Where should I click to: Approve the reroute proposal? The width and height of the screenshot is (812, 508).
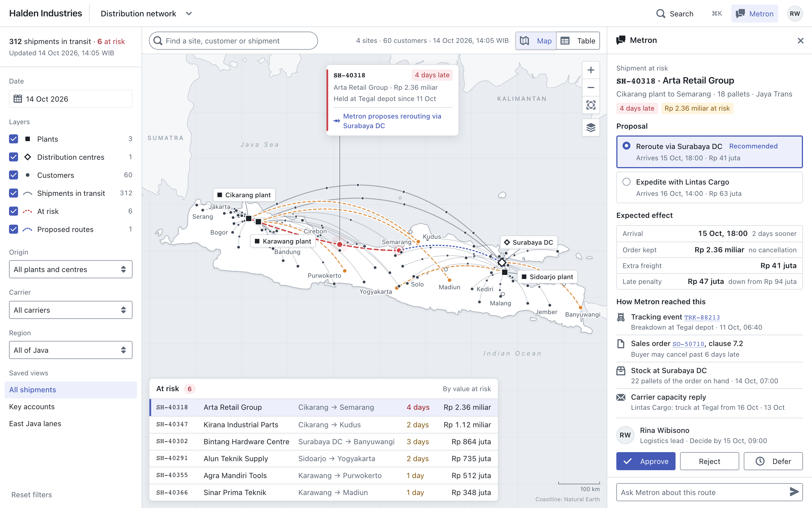[x=646, y=461]
